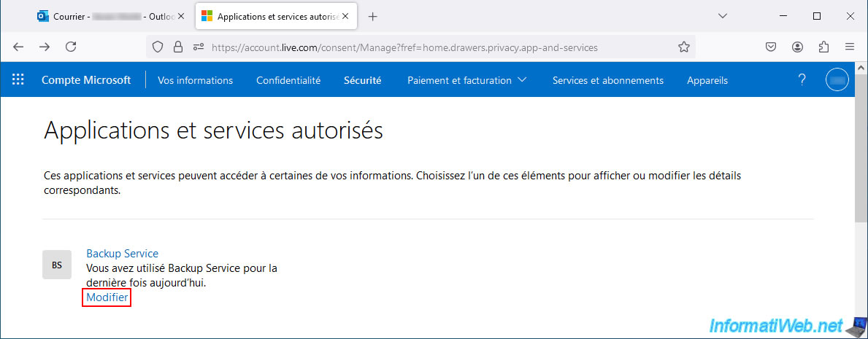Open a new browser tab with the plus icon
This screenshot has height=339, width=868.
[372, 17]
